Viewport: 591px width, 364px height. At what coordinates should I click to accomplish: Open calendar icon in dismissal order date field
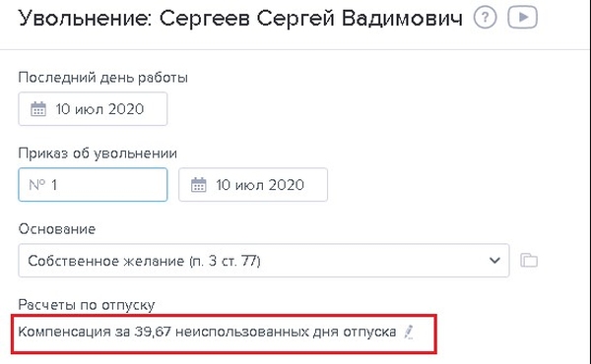click(198, 185)
